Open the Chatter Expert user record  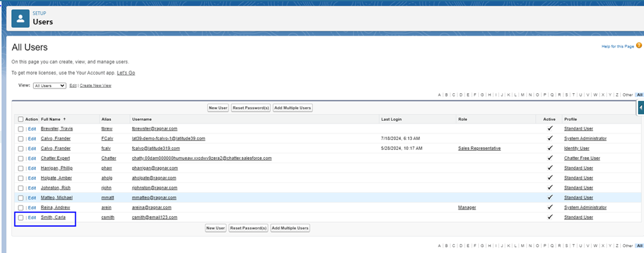(x=55, y=158)
